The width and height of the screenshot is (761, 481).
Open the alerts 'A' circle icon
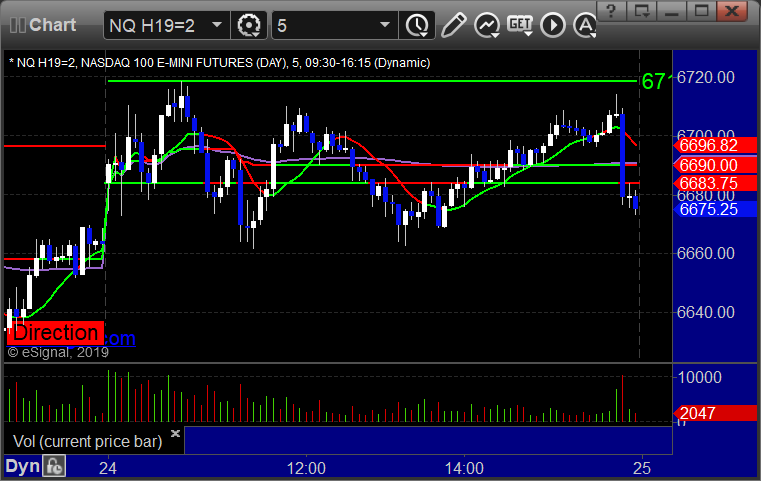point(584,25)
